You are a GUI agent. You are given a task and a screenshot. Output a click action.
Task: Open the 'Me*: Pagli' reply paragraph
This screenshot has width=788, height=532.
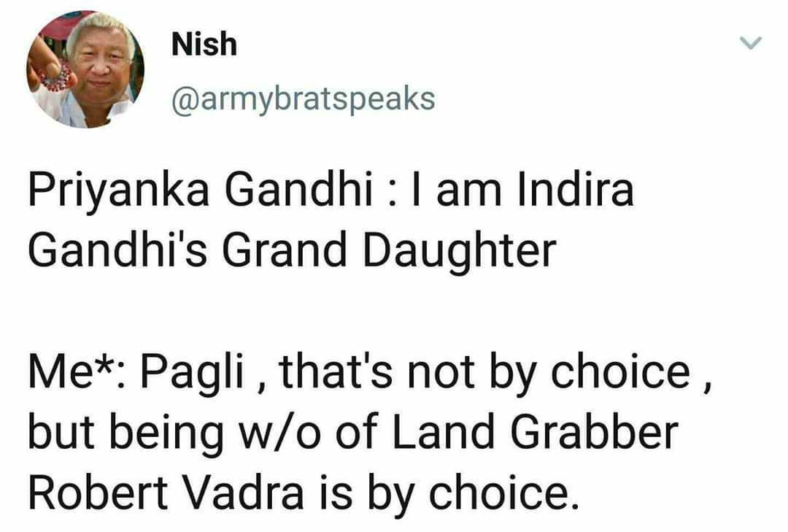(371, 432)
